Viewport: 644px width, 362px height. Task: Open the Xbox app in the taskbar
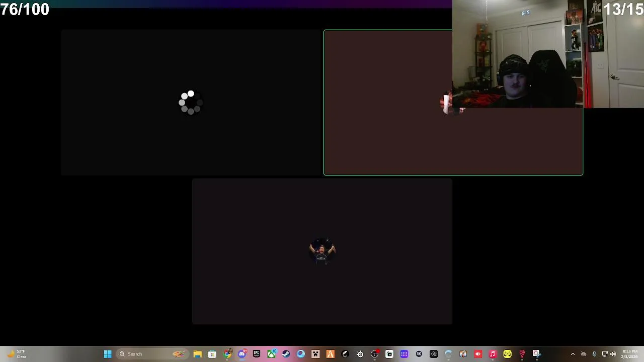tap(271, 354)
